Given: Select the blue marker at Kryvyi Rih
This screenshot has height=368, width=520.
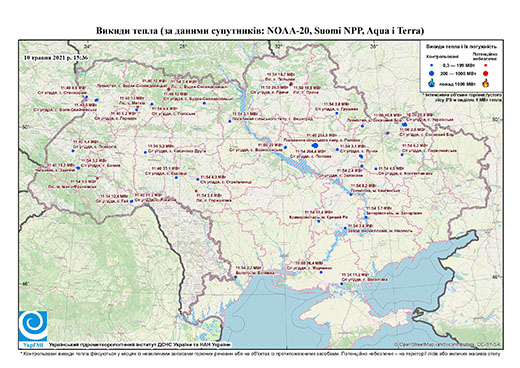Looking at the screenshot, I should (x=319, y=221).
